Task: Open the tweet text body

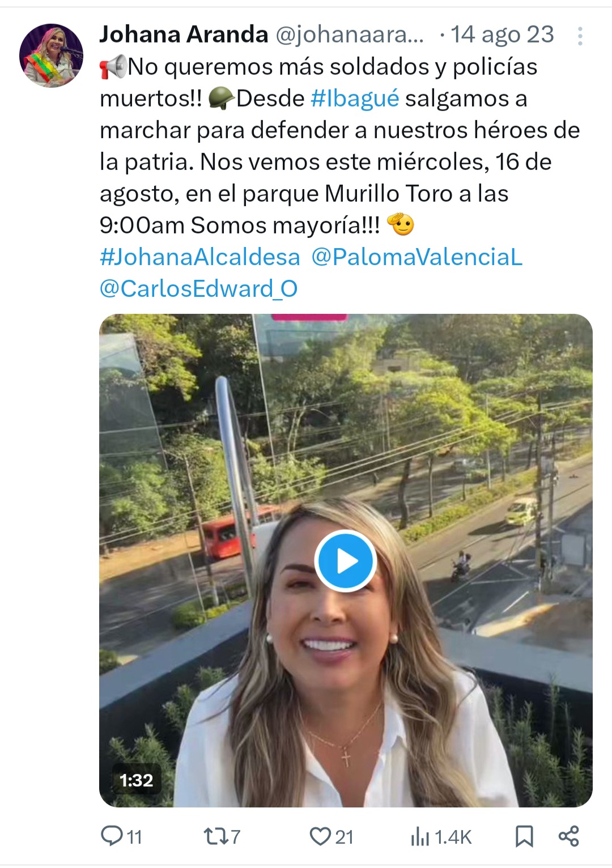Action: (340, 146)
